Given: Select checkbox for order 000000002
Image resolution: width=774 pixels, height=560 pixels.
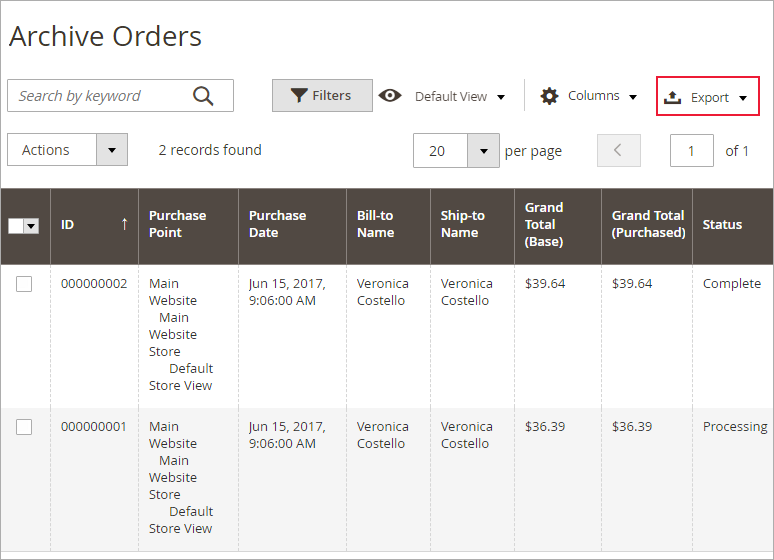Looking at the screenshot, I should [x=24, y=284].
